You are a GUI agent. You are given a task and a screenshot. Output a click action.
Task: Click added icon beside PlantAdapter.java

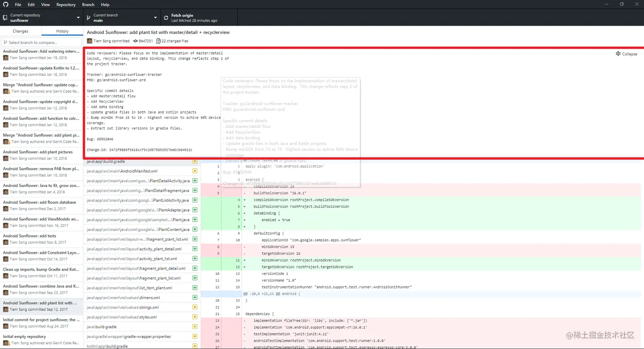click(x=195, y=210)
